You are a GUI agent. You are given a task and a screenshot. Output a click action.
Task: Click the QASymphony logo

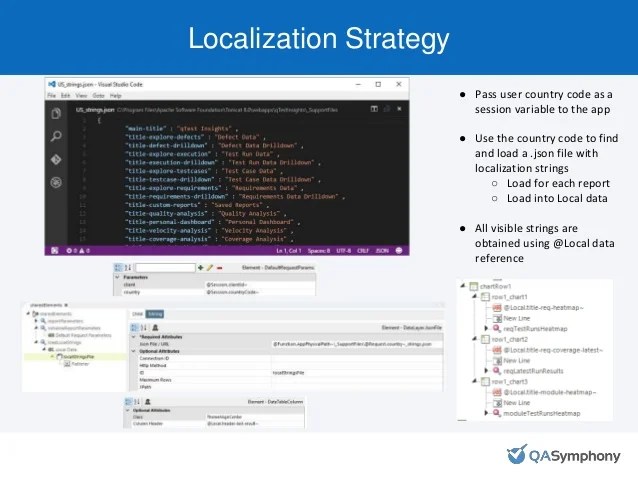pos(564,455)
